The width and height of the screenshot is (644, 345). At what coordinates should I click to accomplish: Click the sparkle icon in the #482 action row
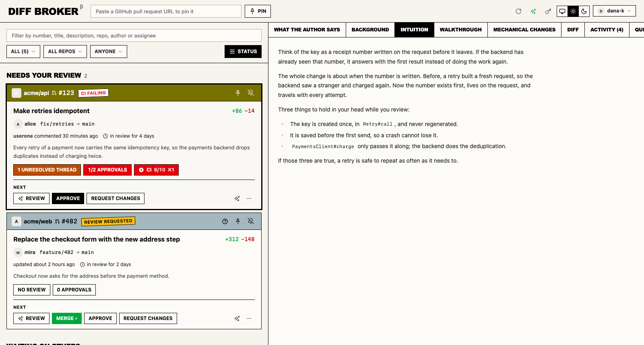(x=237, y=318)
